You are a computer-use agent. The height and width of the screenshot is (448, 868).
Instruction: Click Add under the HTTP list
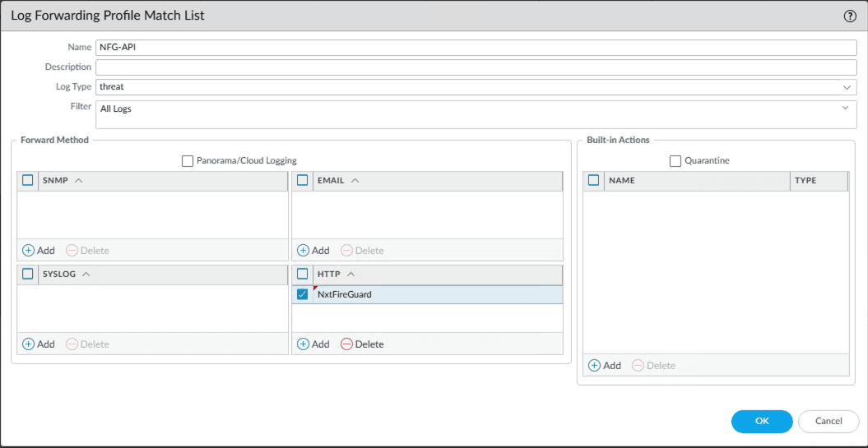[313, 344]
